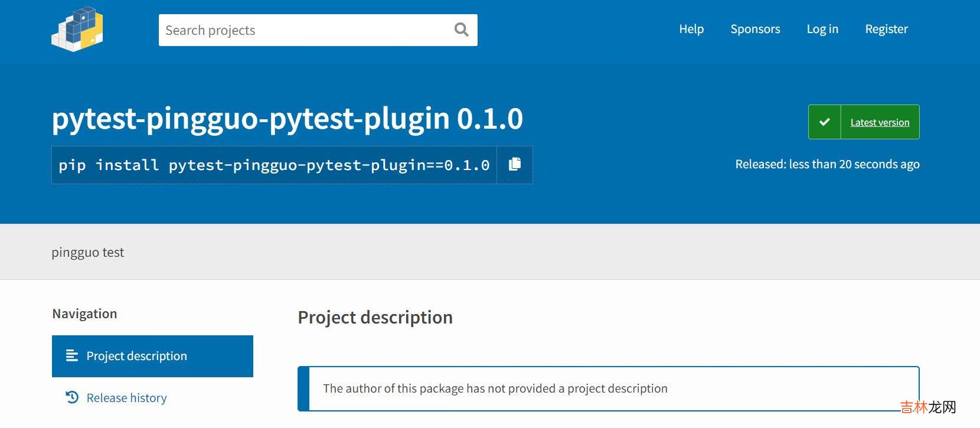Click the magnifier search button
Screen dimensions: 980x428
click(461, 30)
